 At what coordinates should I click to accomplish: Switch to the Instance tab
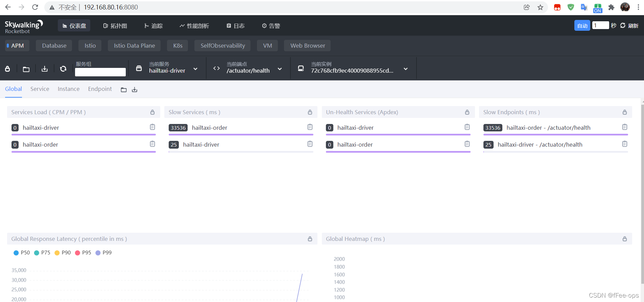pos(69,89)
